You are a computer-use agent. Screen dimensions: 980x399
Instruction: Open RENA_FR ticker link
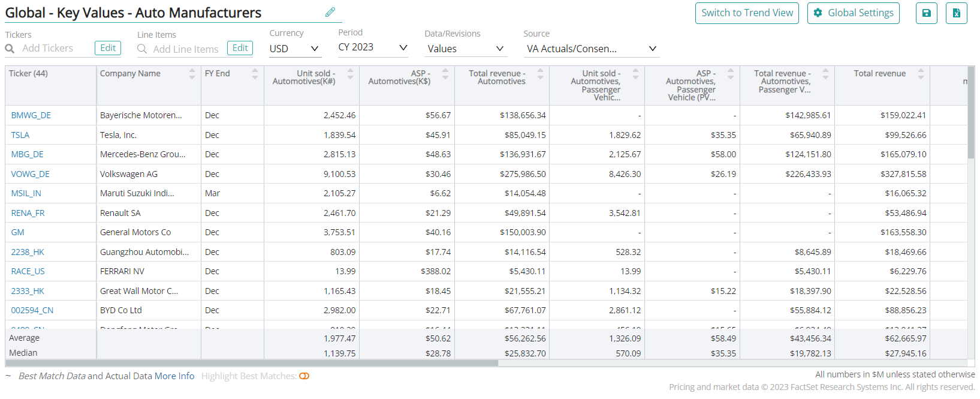pyautogui.click(x=28, y=213)
